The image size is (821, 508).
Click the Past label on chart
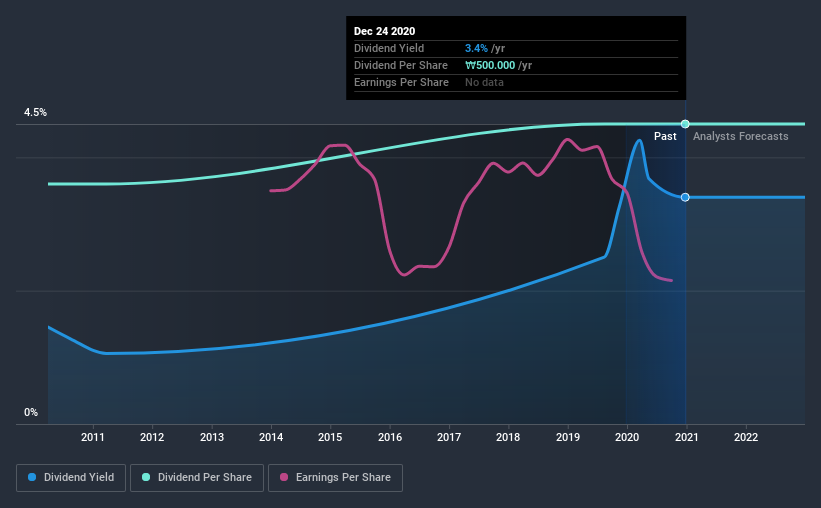click(665, 136)
